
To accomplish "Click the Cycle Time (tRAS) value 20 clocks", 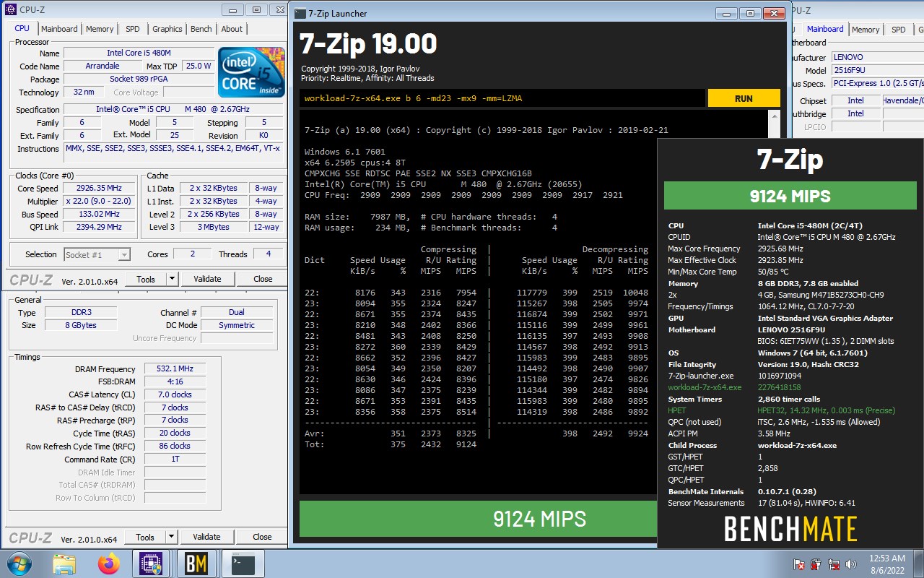I will 175,433.
